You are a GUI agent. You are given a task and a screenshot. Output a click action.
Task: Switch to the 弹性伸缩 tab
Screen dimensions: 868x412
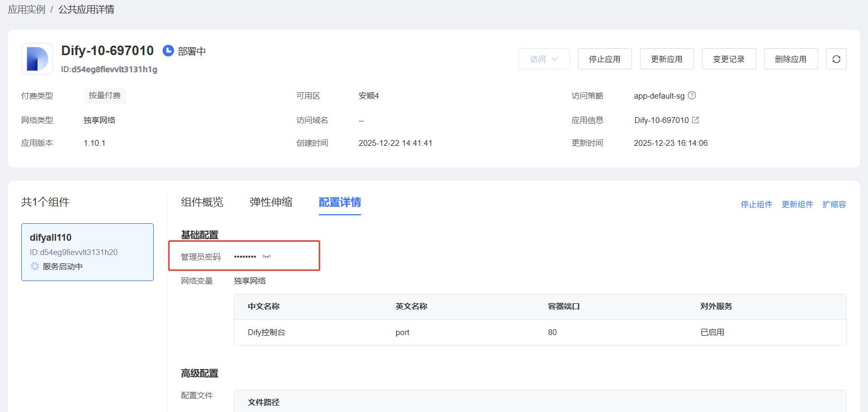271,202
